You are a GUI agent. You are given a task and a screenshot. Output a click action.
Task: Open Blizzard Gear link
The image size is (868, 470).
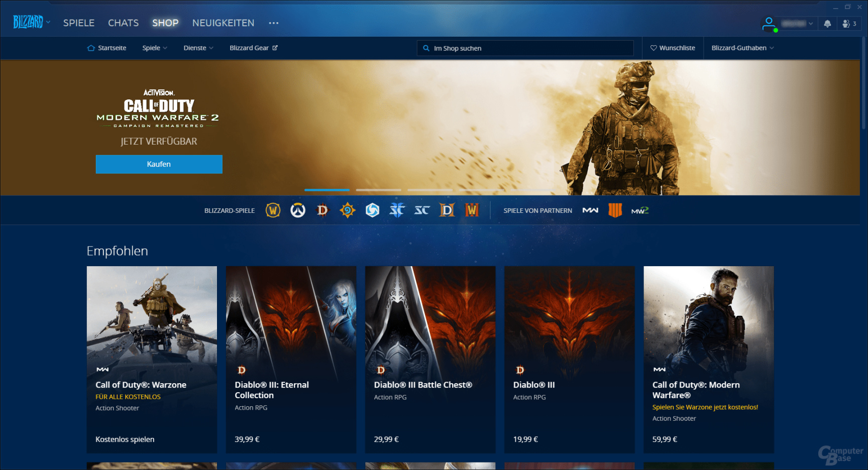[254, 48]
